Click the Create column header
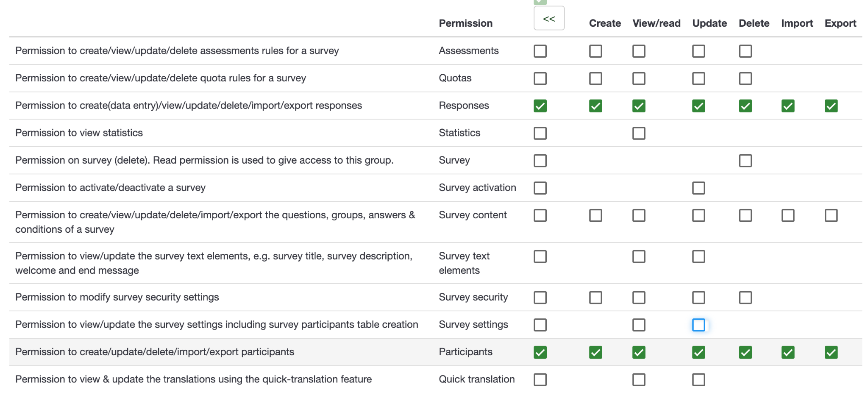This screenshot has width=868, height=404. tap(604, 23)
